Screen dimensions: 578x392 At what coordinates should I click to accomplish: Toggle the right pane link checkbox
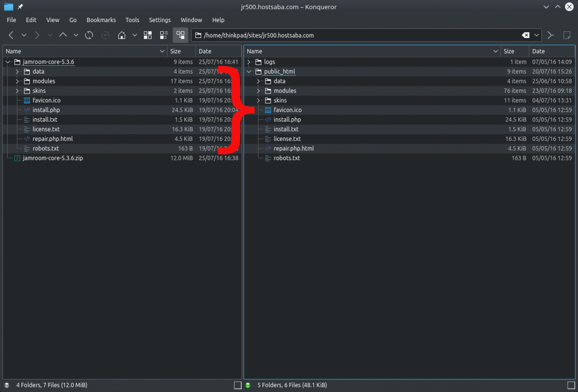(x=571, y=385)
